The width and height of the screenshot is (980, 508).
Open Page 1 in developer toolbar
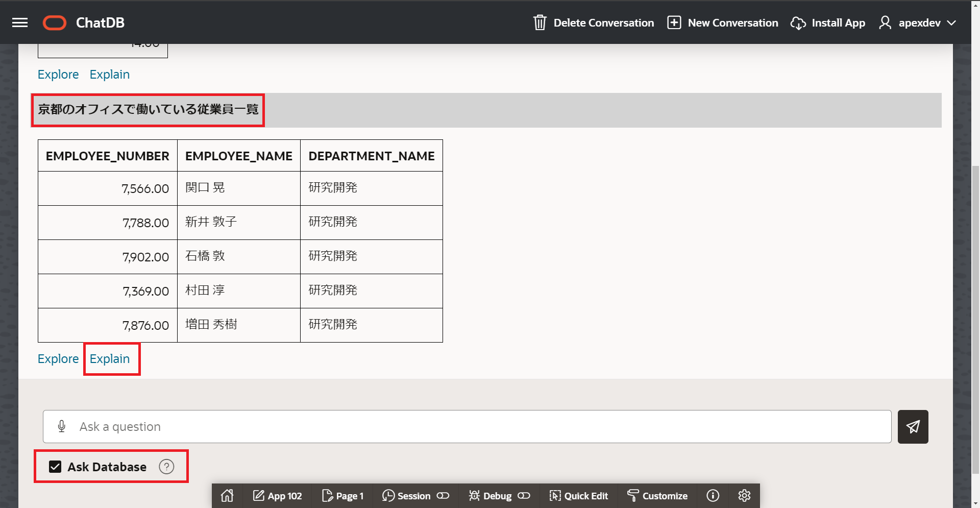point(343,496)
